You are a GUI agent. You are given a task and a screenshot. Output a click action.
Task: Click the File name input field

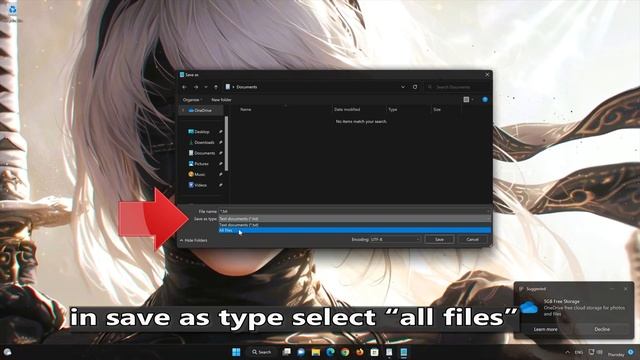click(x=354, y=211)
